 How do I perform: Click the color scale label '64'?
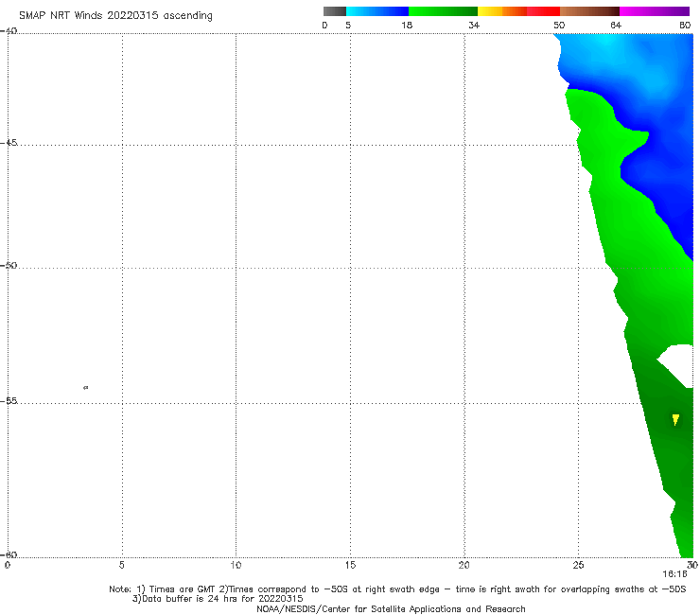[616, 26]
